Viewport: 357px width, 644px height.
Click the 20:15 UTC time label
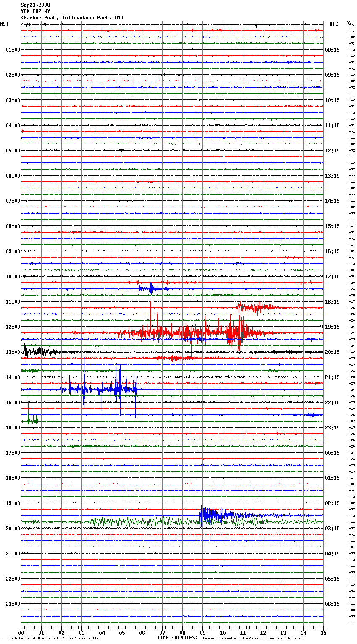[332, 352]
